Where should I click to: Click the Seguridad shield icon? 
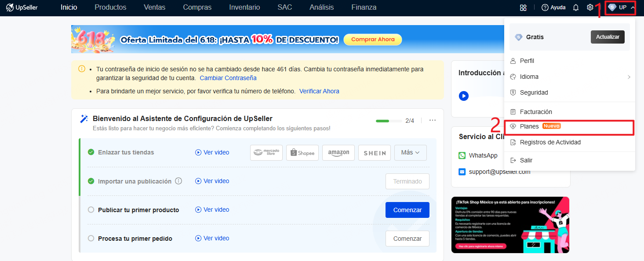[513, 92]
